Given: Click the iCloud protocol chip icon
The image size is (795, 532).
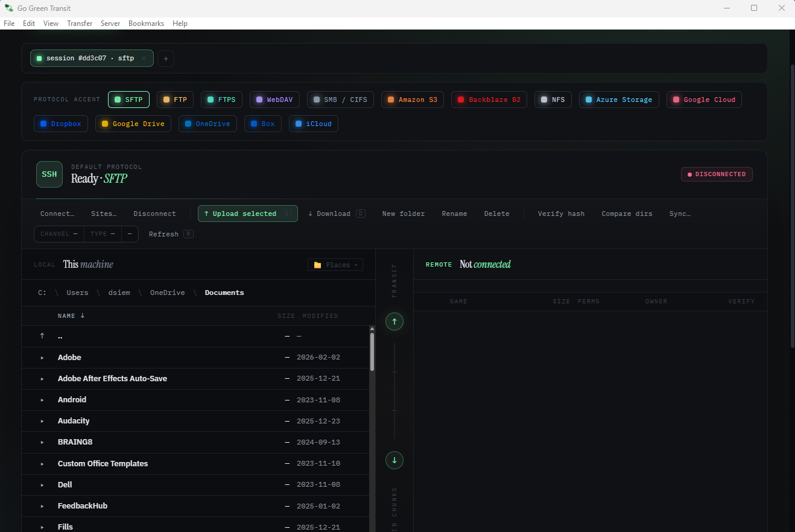Looking at the screenshot, I should [299, 124].
